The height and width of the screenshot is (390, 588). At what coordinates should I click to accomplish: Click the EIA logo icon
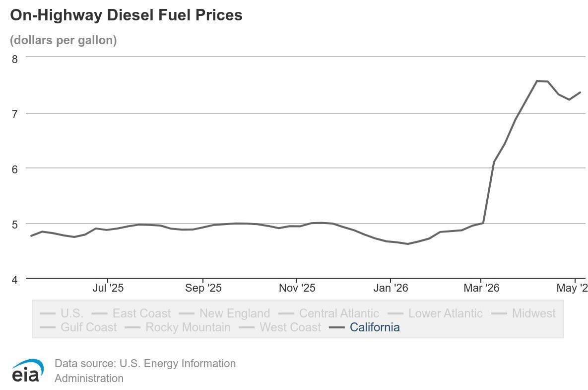coord(28,371)
